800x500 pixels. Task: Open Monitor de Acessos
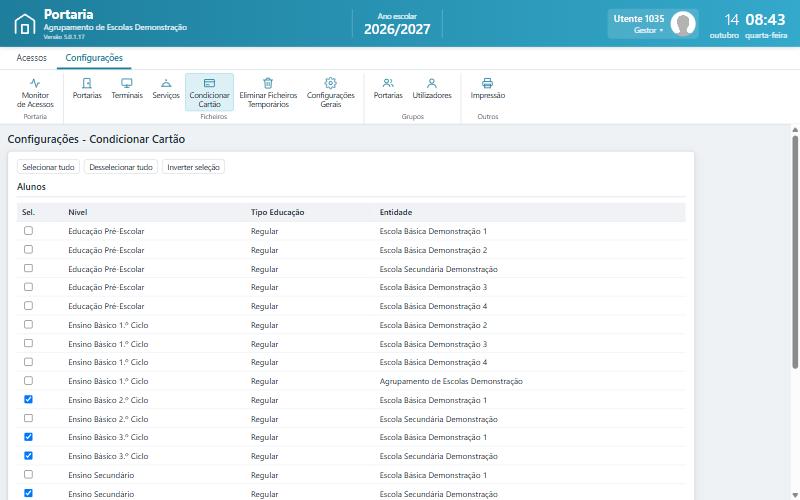(35, 92)
